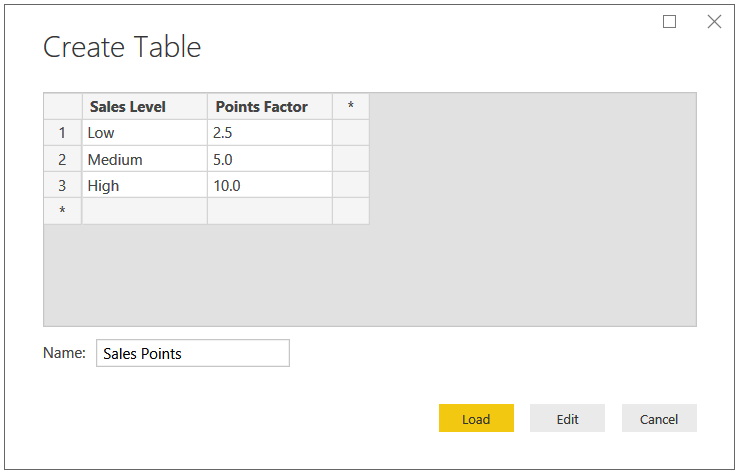Click the Load button
Screen dimensions: 742x475
pos(476,418)
